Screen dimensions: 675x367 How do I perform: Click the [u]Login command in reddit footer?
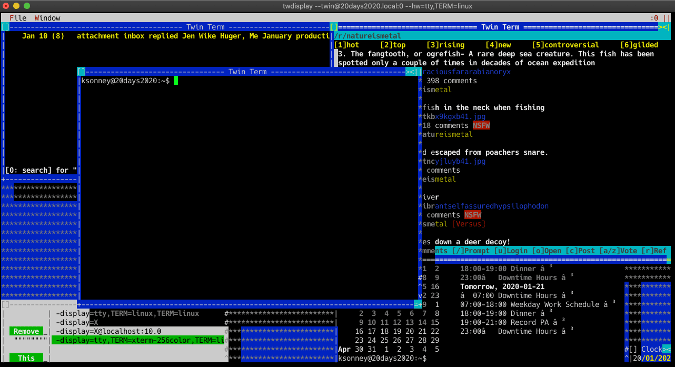(x=511, y=251)
